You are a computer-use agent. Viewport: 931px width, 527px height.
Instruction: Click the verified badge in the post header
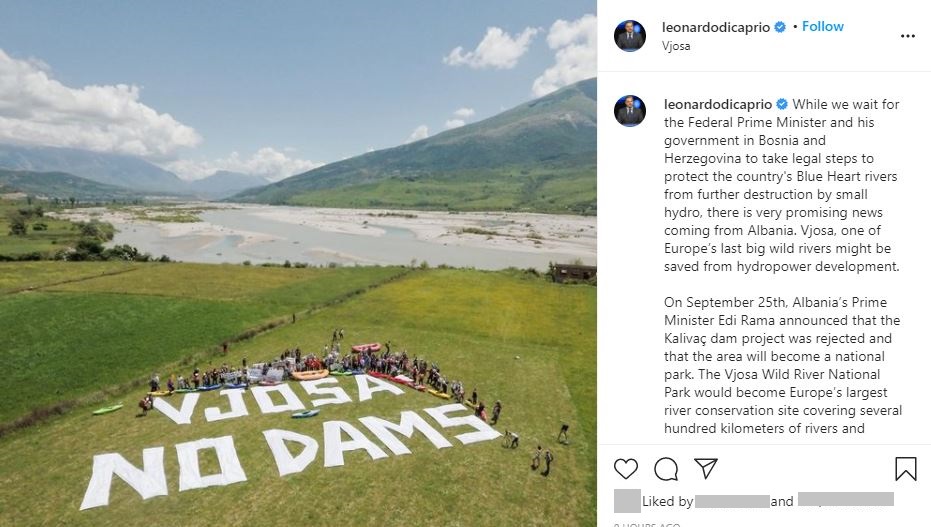click(x=780, y=27)
